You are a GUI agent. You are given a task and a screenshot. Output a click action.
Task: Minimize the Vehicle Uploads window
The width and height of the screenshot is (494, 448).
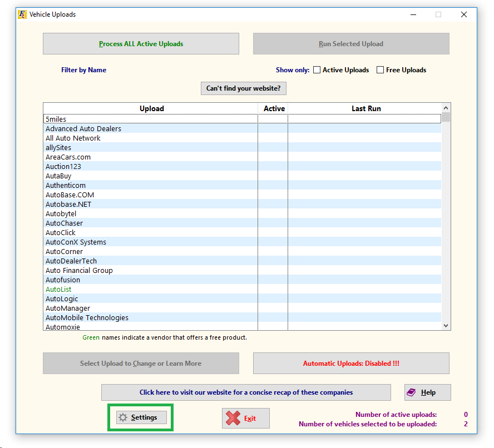pyautogui.click(x=413, y=14)
